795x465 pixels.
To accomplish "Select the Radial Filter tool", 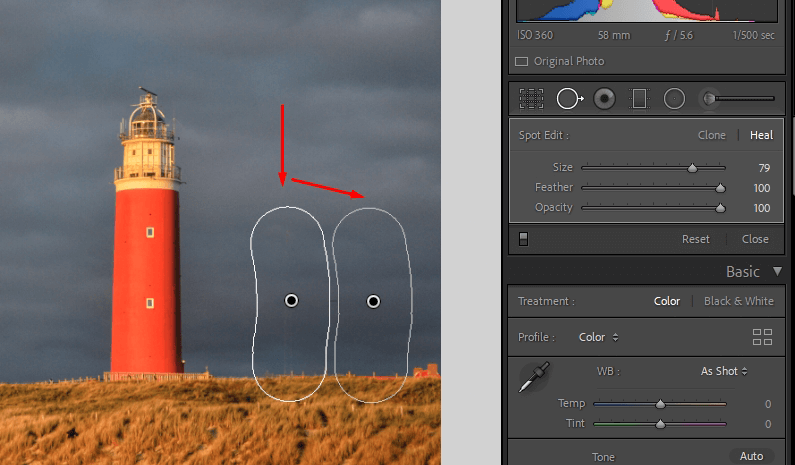I will click(674, 98).
